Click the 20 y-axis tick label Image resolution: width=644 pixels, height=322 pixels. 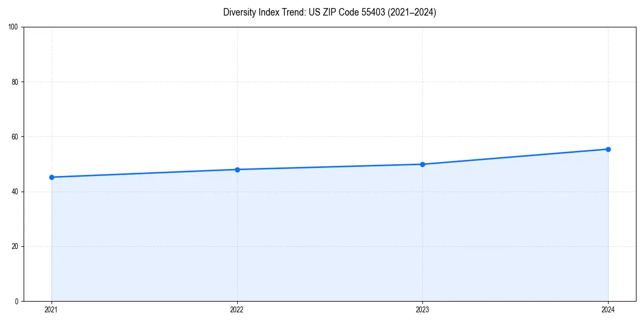pyautogui.click(x=14, y=245)
